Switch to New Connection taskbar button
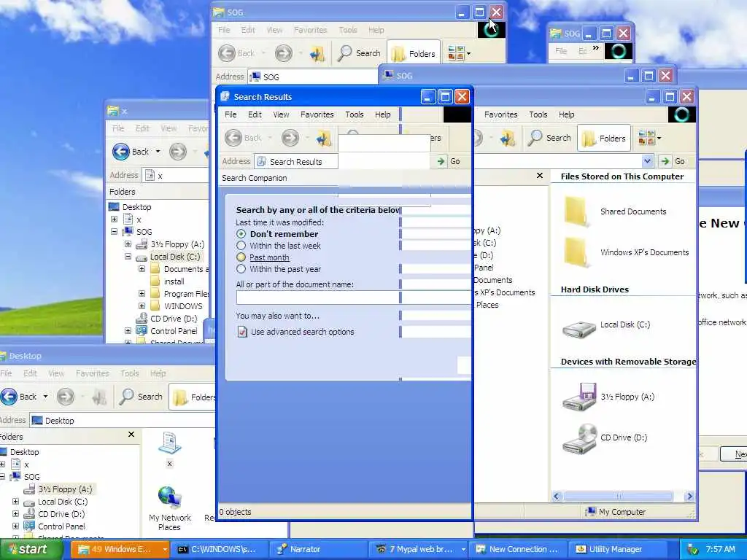The image size is (747, 560). tap(518, 549)
